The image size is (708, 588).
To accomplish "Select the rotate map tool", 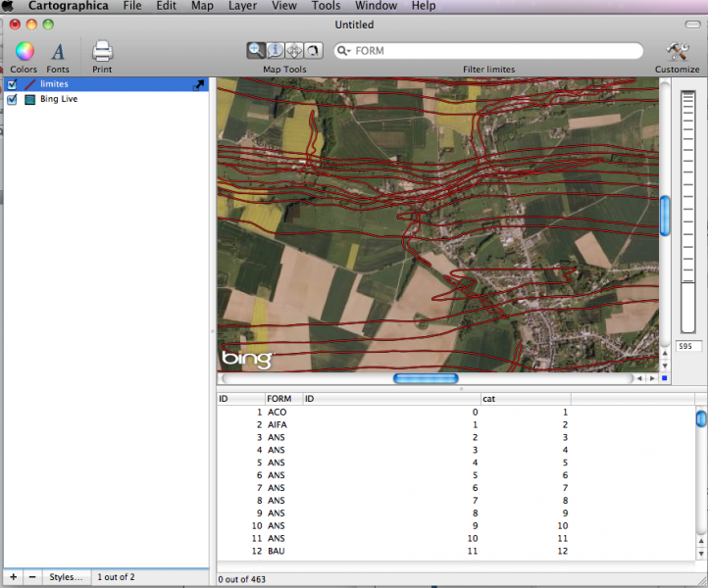I will point(312,51).
